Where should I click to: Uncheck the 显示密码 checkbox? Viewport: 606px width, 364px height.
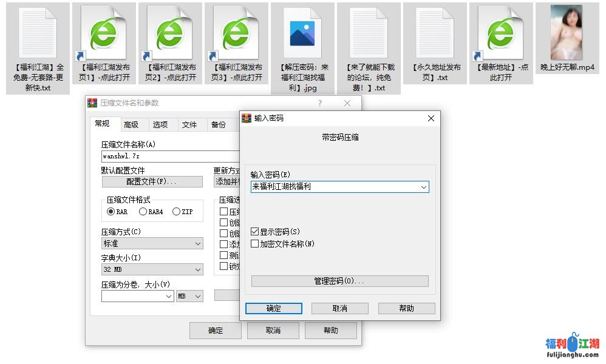[255, 231]
